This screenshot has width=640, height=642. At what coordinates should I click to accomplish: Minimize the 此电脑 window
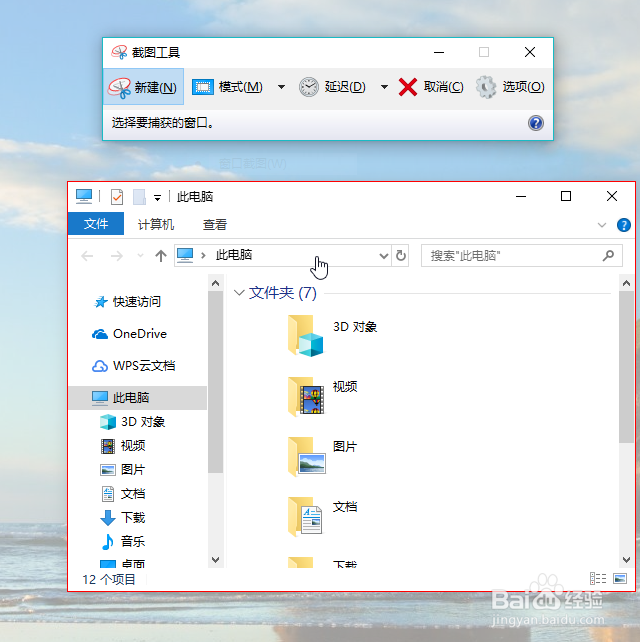(521, 196)
